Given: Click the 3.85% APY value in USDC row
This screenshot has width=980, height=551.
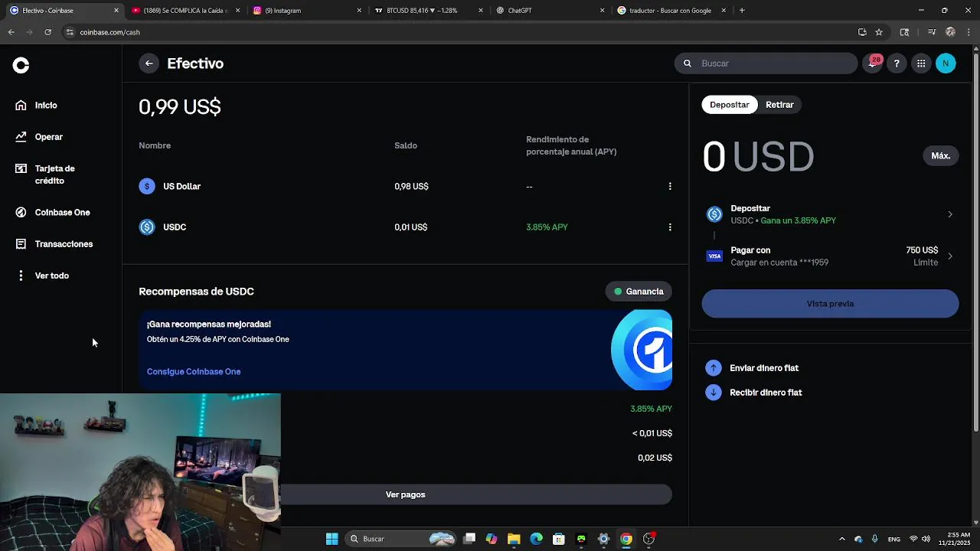Looking at the screenshot, I should [x=547, y=227].
